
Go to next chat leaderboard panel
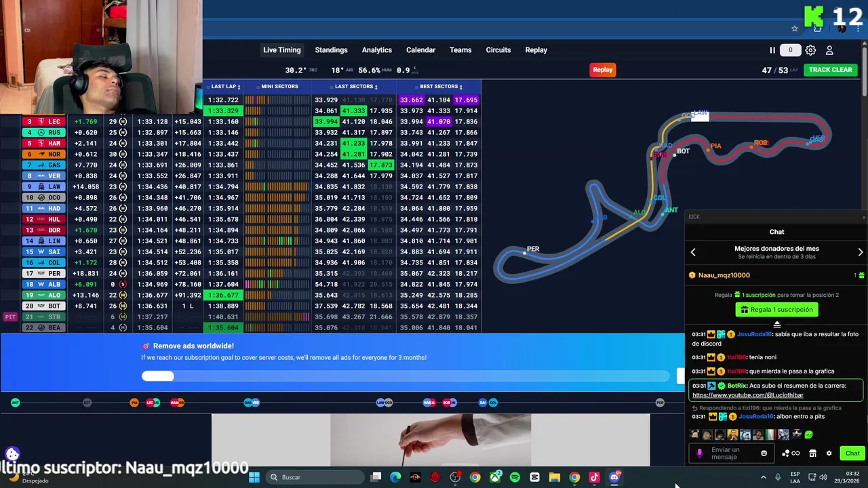[861, 252]
